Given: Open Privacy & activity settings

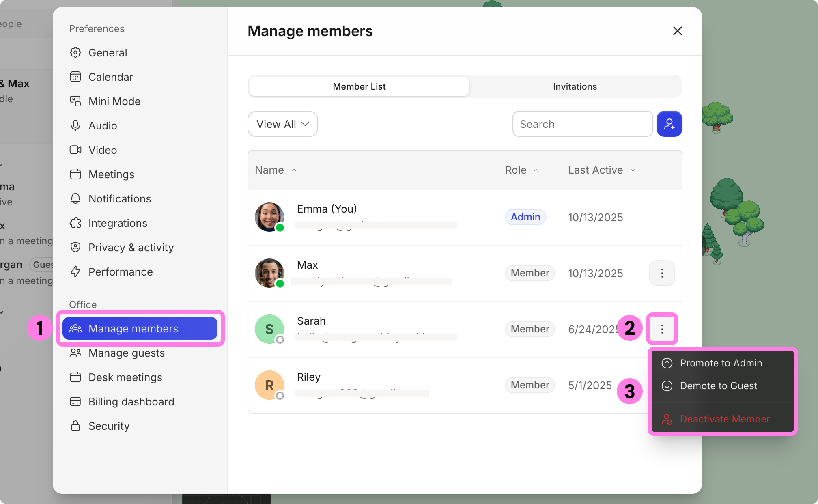Looking at the screenshot, I should tap(140, 248).
